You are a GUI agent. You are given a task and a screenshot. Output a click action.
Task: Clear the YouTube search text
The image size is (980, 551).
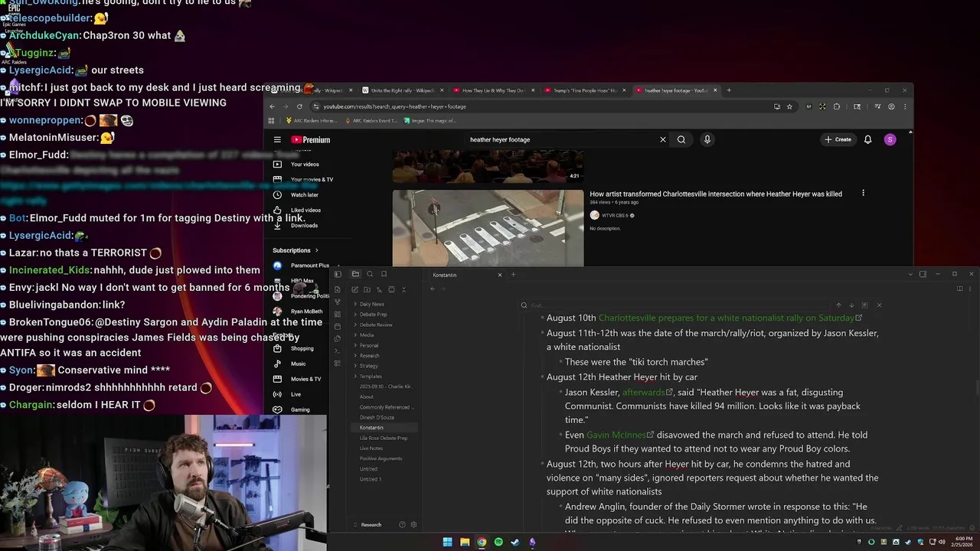663,139
